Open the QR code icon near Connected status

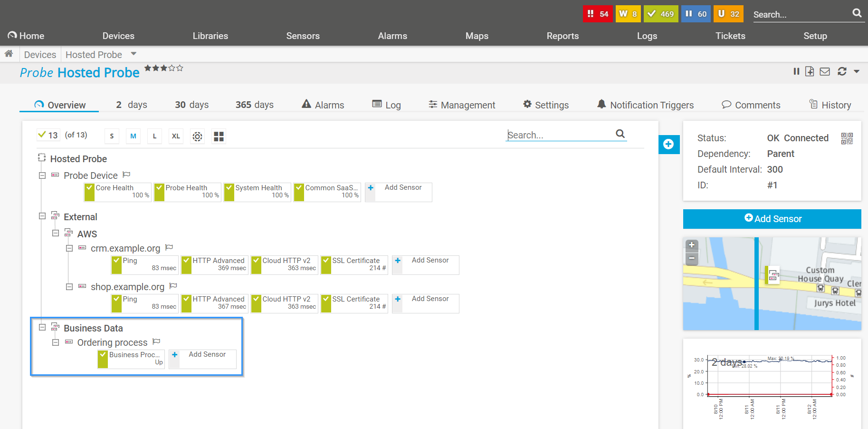click(x=847, y=138)
